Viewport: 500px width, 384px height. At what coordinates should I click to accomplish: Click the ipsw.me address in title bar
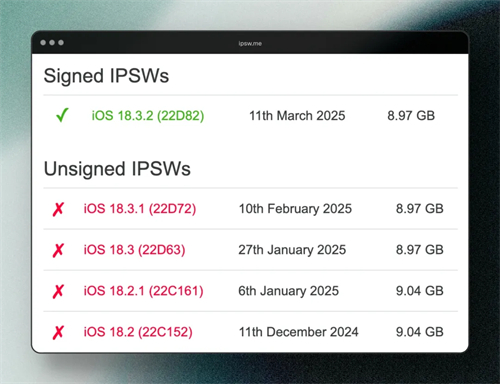(250, 43)
